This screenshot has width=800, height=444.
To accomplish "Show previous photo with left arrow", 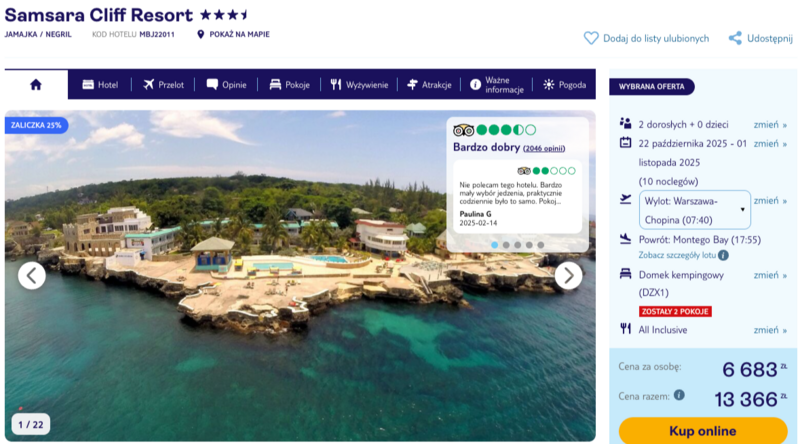I will click(32, 275).
